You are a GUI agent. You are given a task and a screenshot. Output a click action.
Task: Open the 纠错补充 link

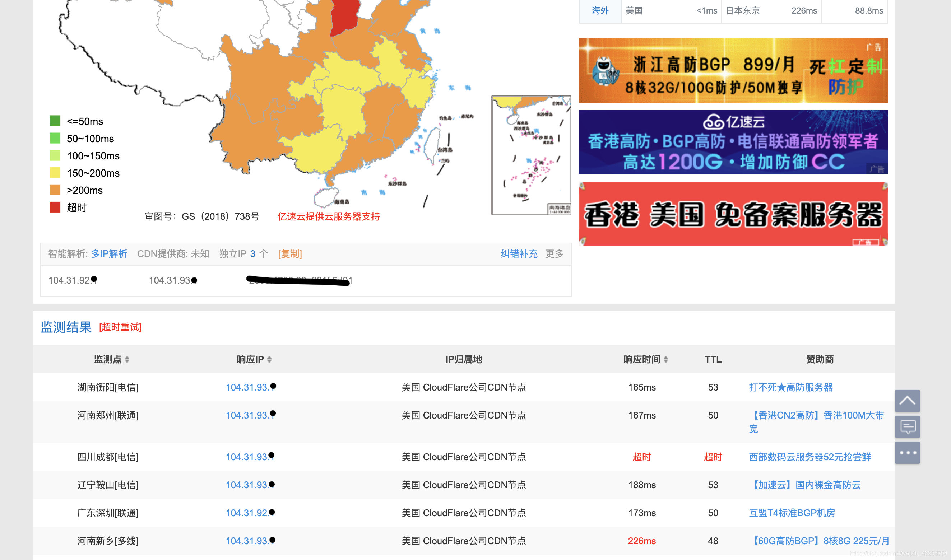(519, 253)
